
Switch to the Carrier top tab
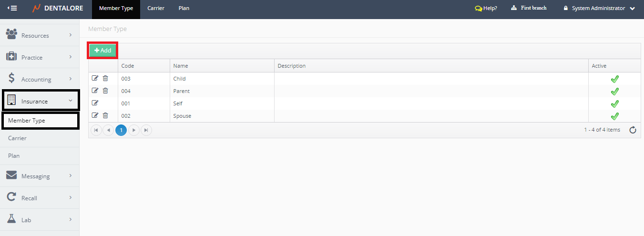(156, 9)
